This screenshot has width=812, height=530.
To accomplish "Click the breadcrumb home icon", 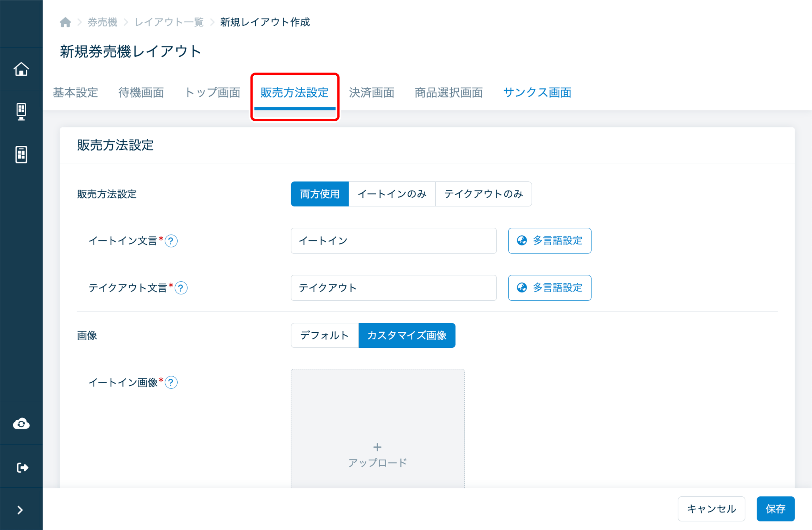I will (65, 22).
